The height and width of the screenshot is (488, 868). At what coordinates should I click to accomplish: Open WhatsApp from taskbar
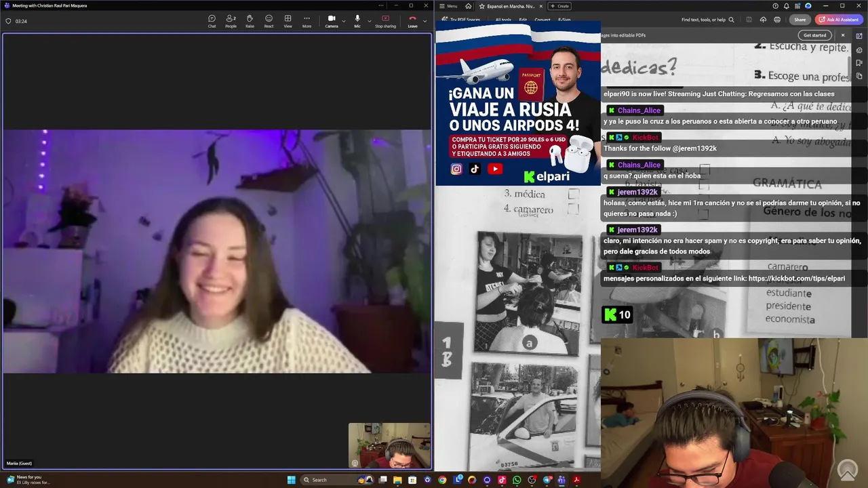point(517,480)
